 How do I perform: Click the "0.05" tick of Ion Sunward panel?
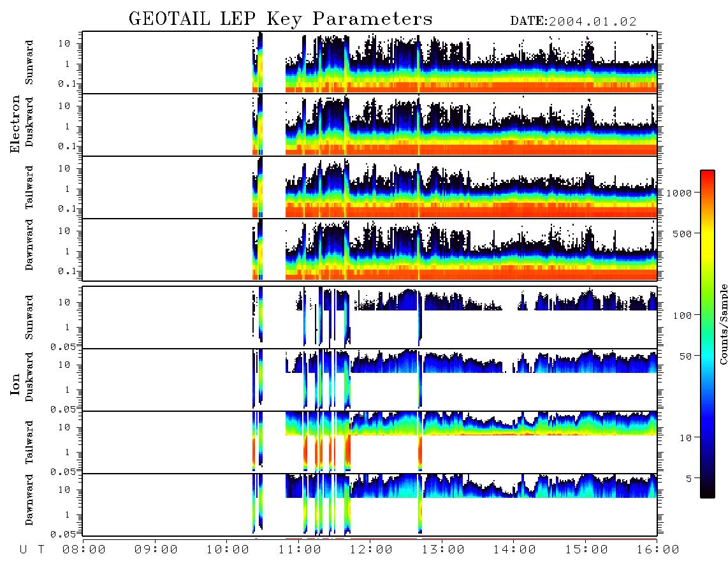63,346
